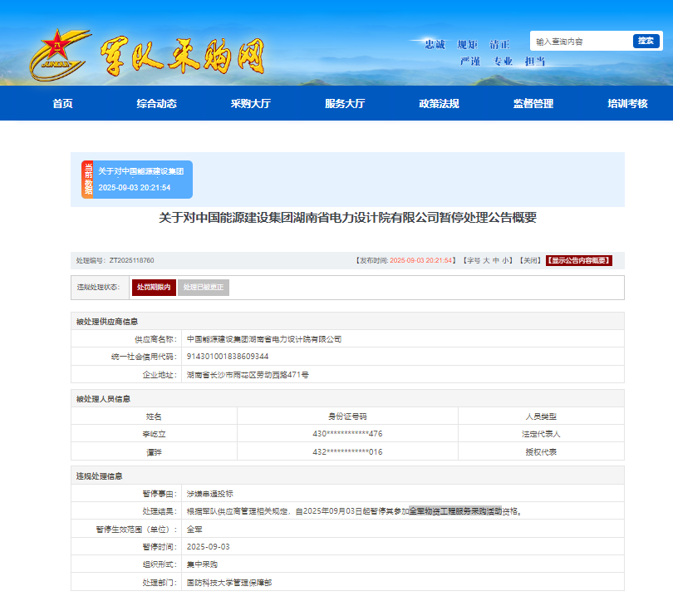Set font size to 中

click(x=496, y=260)
